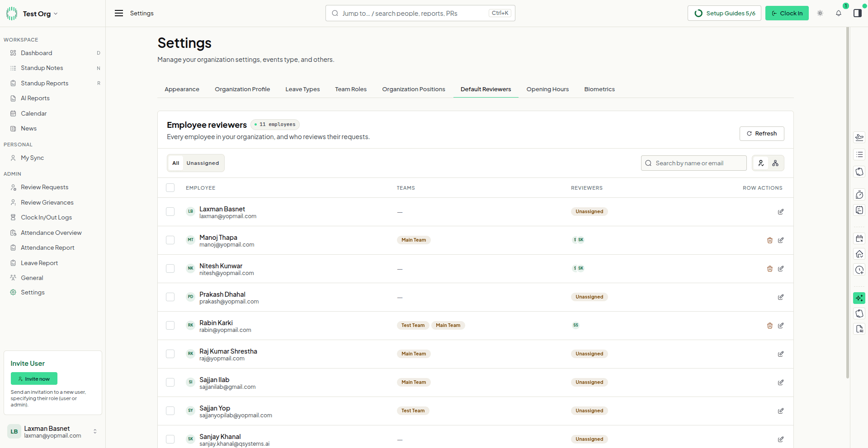Image resolution: width=868 pixels, height=448 pixels.
Task: Click the vertical page scrollbar
Action: click(x=848, y=203)
